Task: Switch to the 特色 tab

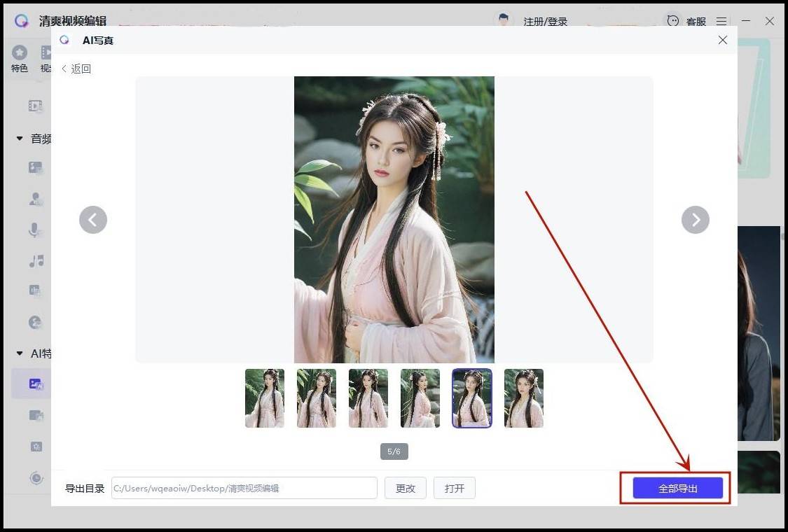Action: click(20, 59)
